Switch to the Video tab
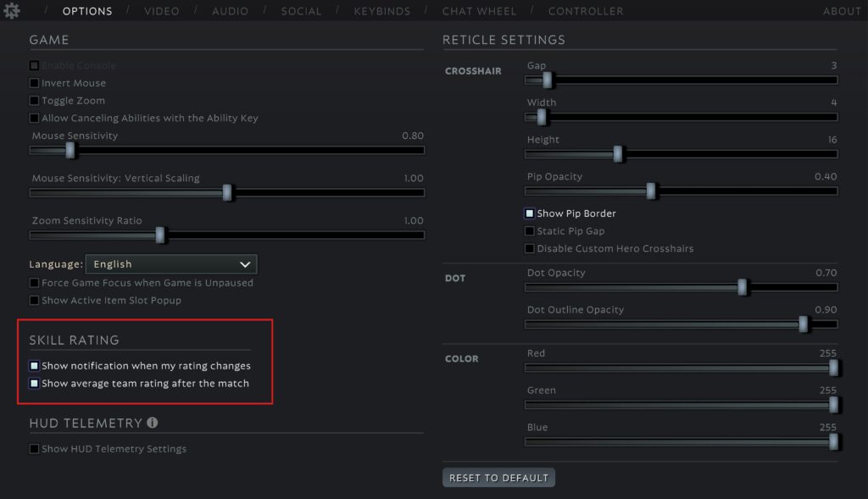868x499 pixels. [x=161, y=11]
